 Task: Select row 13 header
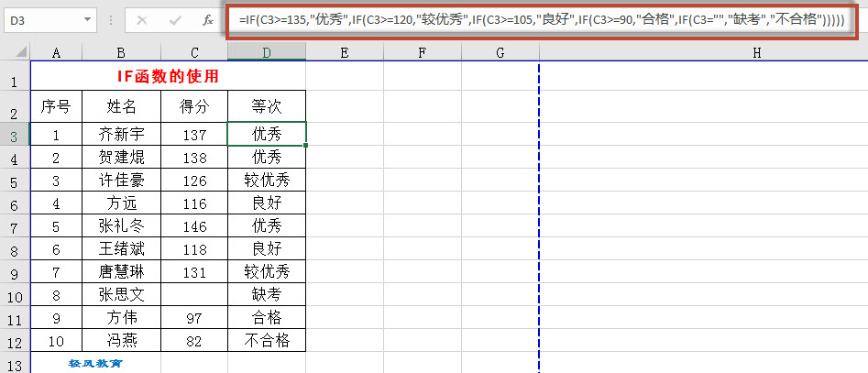coord(15,363)
